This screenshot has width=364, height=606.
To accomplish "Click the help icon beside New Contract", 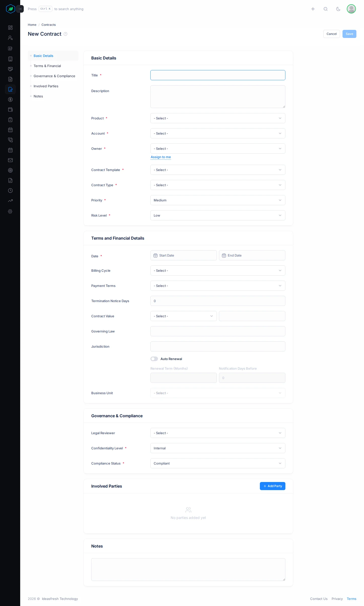I will (65, 34).
